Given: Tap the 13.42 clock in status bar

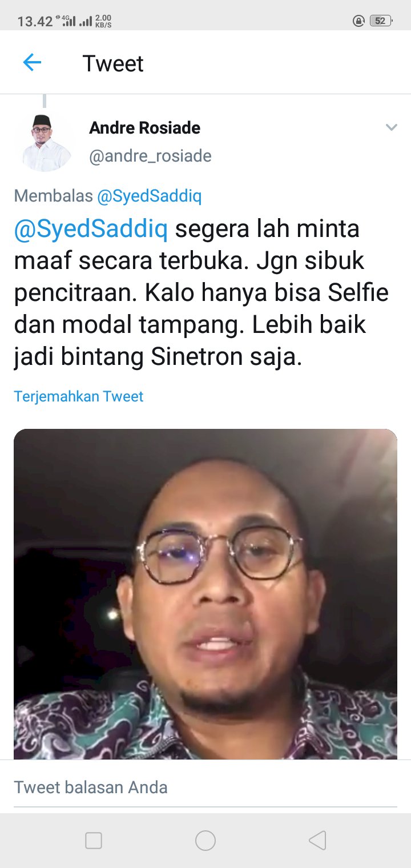Looking at the screenshot, I should [35, 22].
